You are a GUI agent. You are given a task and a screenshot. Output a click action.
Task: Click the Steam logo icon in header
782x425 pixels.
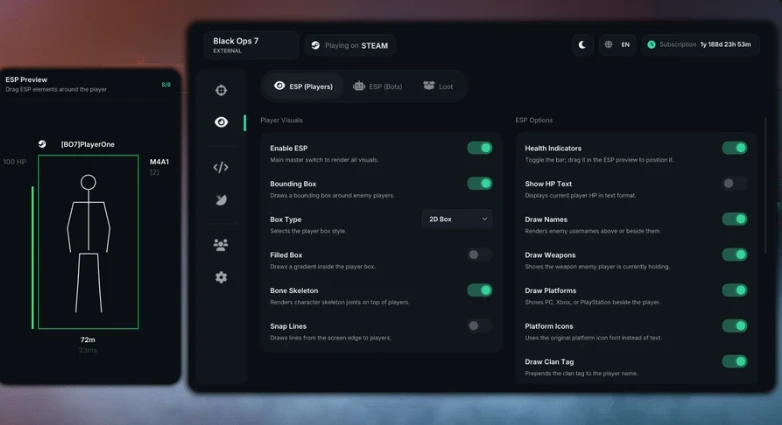(315, 45)
